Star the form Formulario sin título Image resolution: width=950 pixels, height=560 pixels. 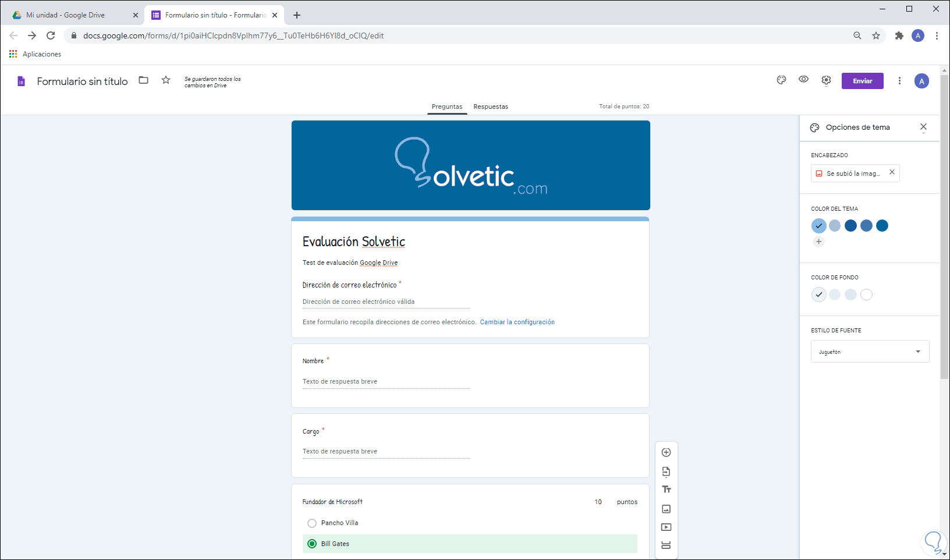166,80
